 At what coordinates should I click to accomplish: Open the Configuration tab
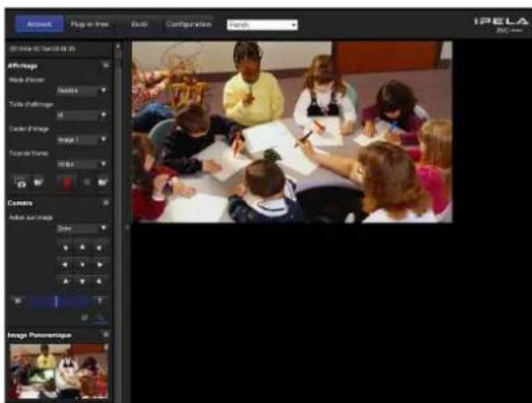coord(188,24)
